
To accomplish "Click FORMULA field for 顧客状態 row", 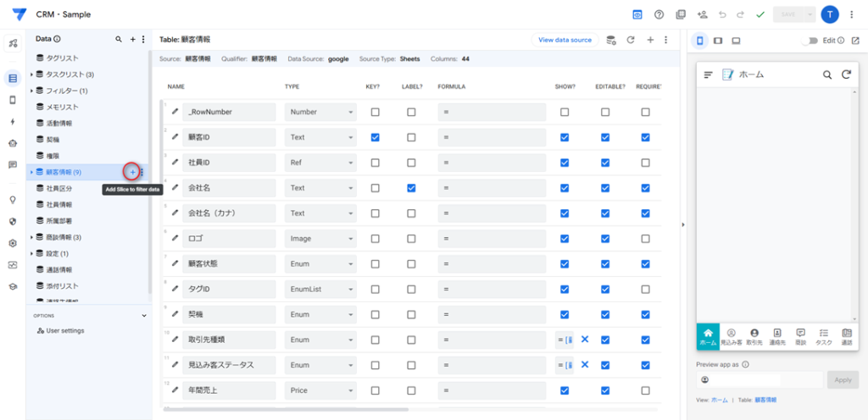I will click(492, 264).
